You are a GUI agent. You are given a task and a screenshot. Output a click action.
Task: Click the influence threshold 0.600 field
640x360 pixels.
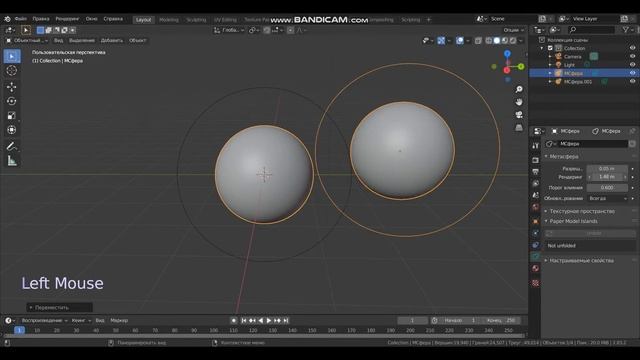[607, 188]
